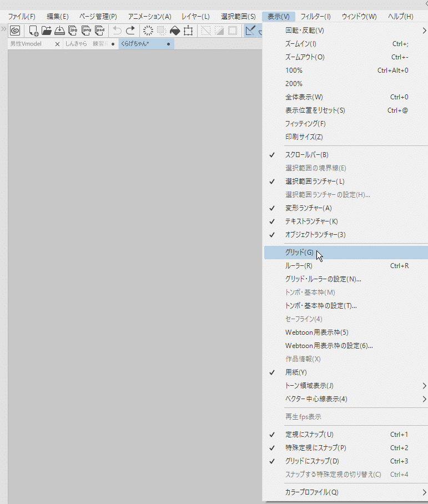Expand ベクター中心線表示(4) submenu
This screenshot has width=428, height=504.
click(346, 399)
